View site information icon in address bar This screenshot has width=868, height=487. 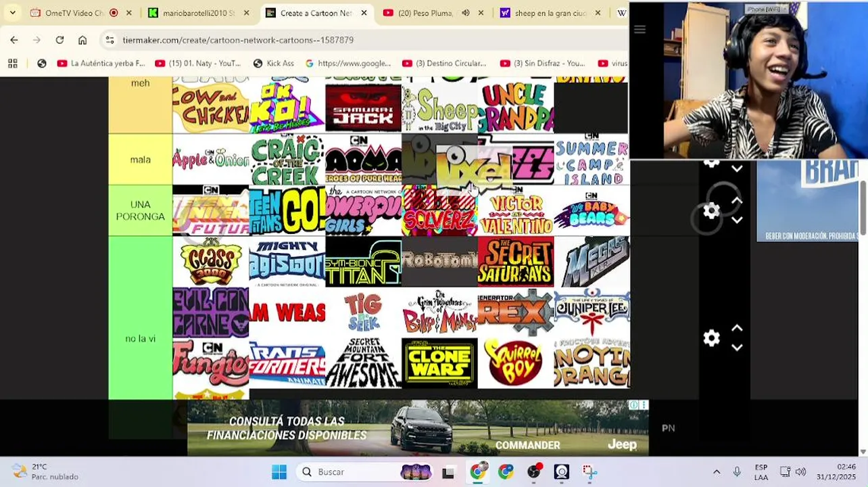[x=110, y=40]
